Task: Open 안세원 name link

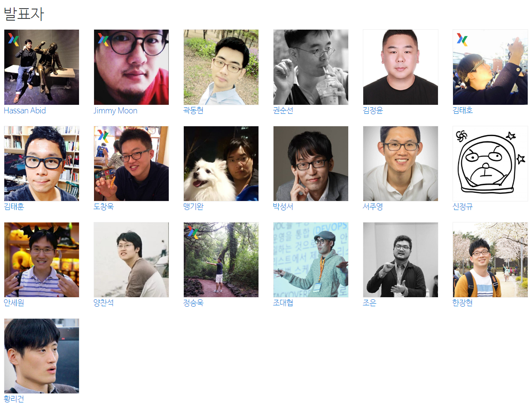Action: [14, 303]
